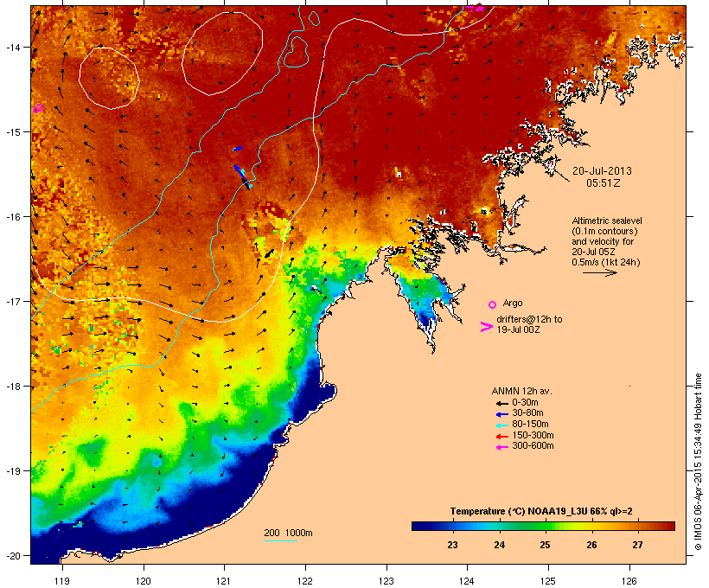Click the small cyan closed contour near 122E 14S
This screenshot has width=709, height=588.
[296, 52]
